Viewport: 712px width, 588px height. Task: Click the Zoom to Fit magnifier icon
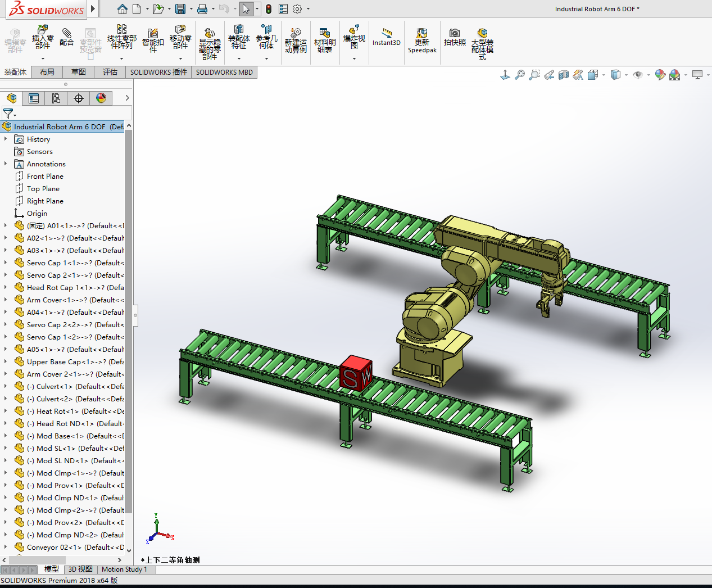click(520, 75)
